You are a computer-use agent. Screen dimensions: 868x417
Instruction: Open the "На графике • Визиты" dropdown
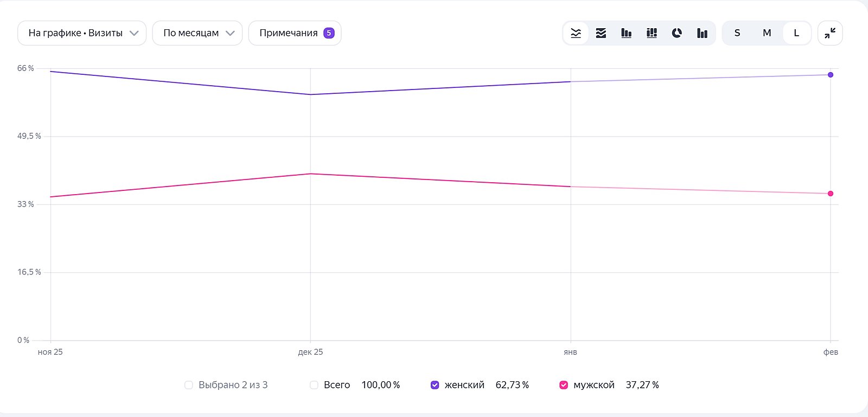(x=82, y=33)
